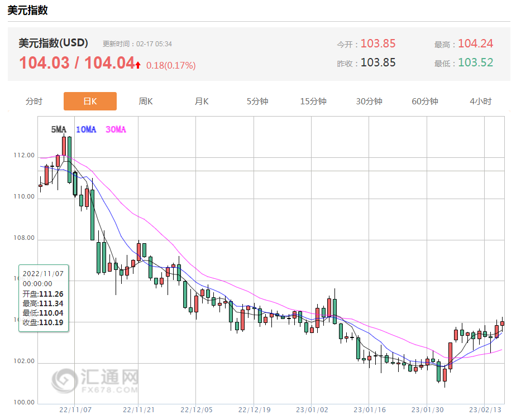Screen dimensions: 521x420
Task: Switch to the 月K monthly tab
Action: click(202, 102)
